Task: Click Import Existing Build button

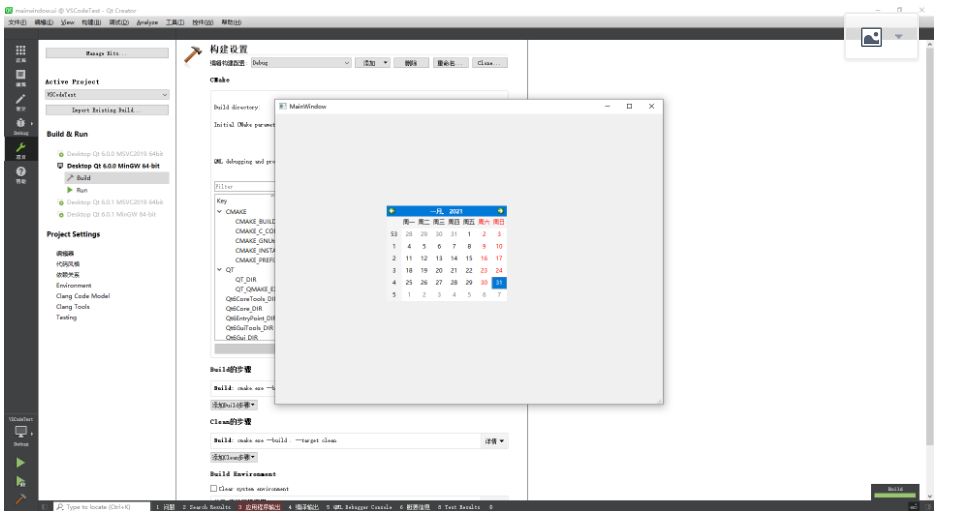Action: pyautogui.click(x=107, y=110)
